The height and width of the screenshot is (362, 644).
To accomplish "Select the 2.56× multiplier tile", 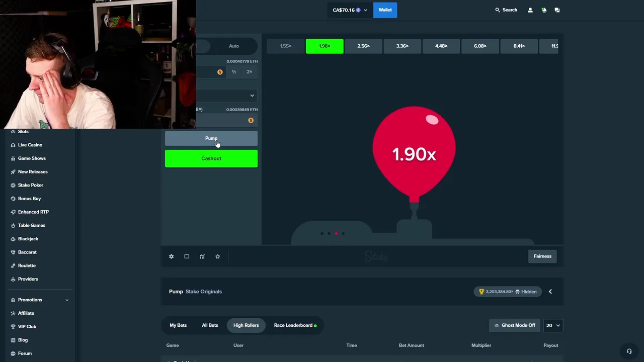I will coord(363,46).
